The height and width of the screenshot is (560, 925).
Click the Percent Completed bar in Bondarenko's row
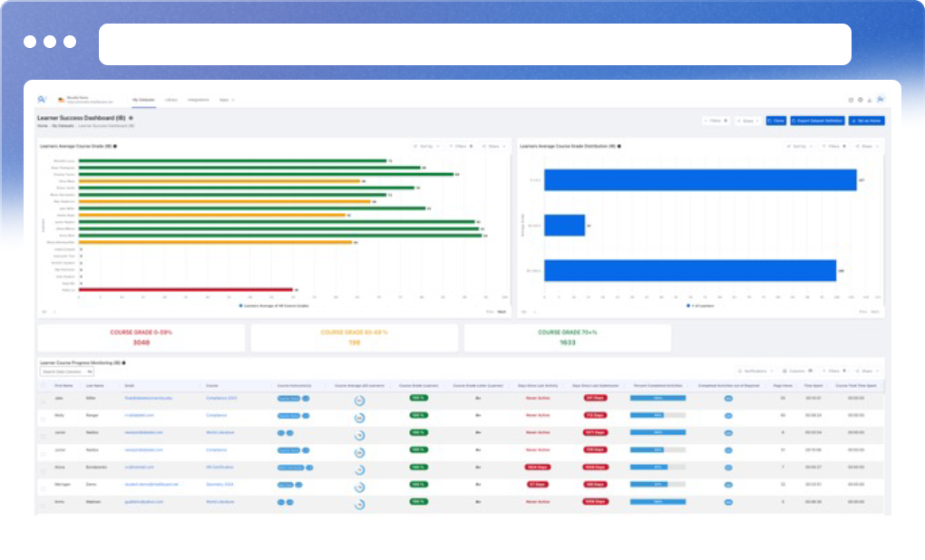point(657,468)
